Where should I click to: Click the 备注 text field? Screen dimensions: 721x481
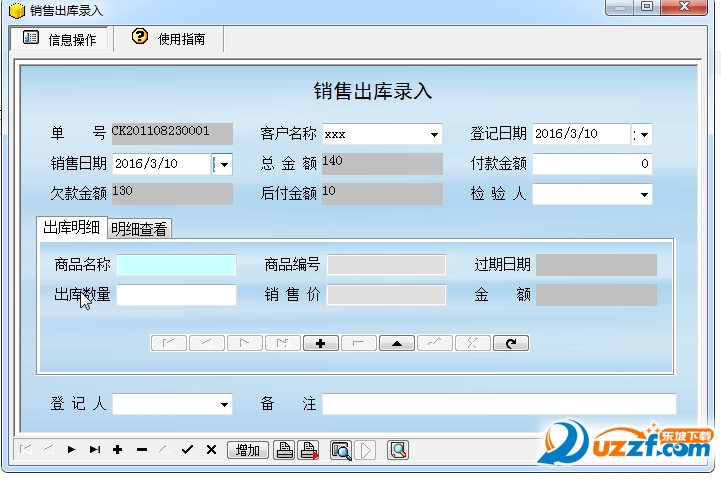click(499, 404)
